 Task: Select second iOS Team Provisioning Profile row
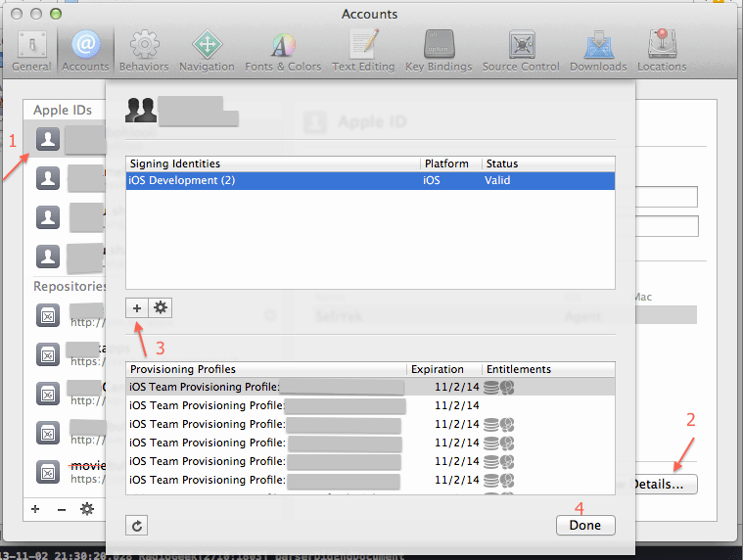[371, 405]
